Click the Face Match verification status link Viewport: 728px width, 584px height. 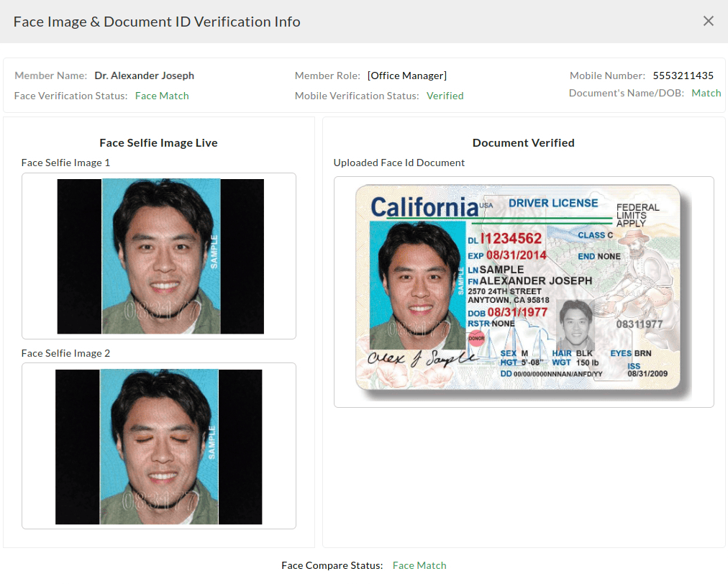coord(162,95)
